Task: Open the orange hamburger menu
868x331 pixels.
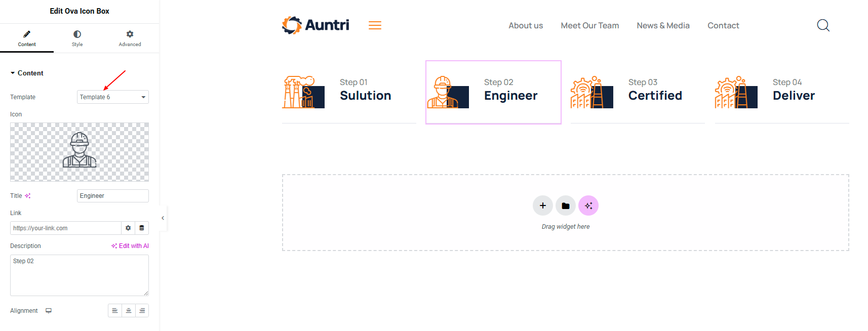Action: (x=375, y=25)
